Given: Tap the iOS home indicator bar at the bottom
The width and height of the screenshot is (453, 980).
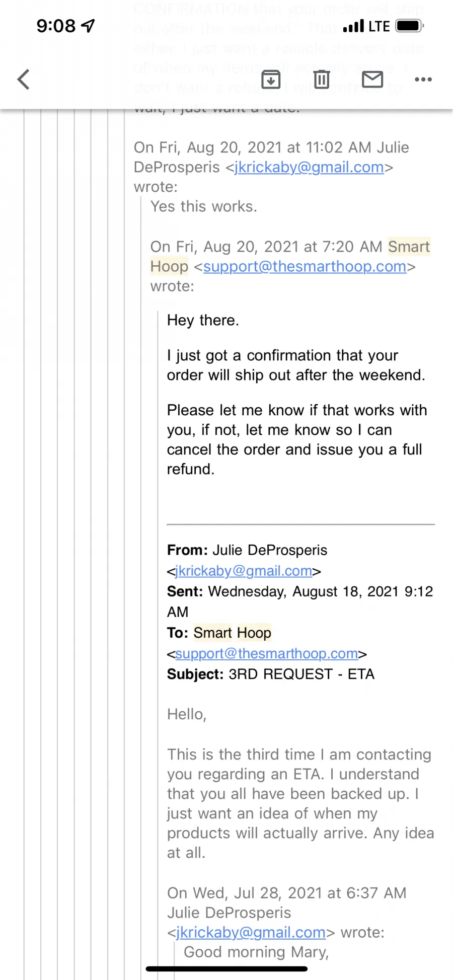Looking at the screenshot, I should (x=226, y=968).
